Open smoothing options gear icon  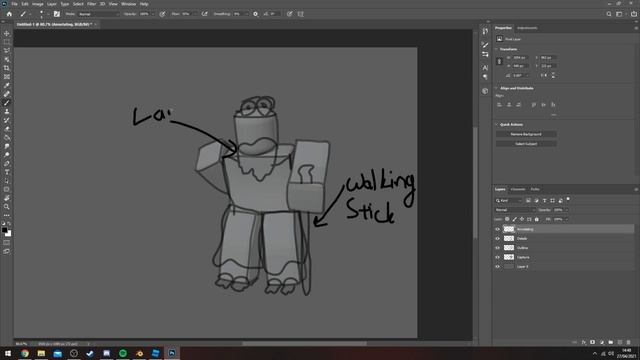coord(256,14)
